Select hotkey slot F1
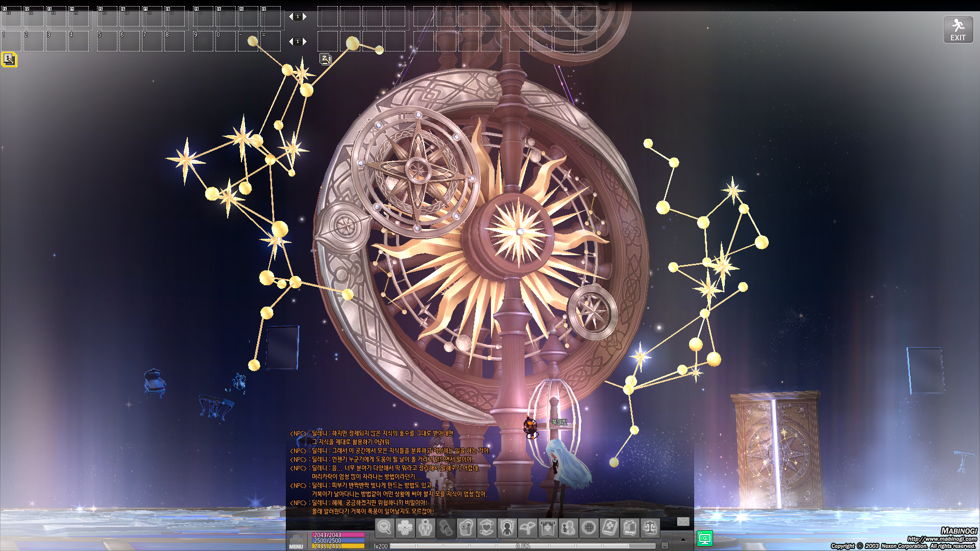Image resolution: width=980 pixels, height=551 pixels. (x=11, y=17)
